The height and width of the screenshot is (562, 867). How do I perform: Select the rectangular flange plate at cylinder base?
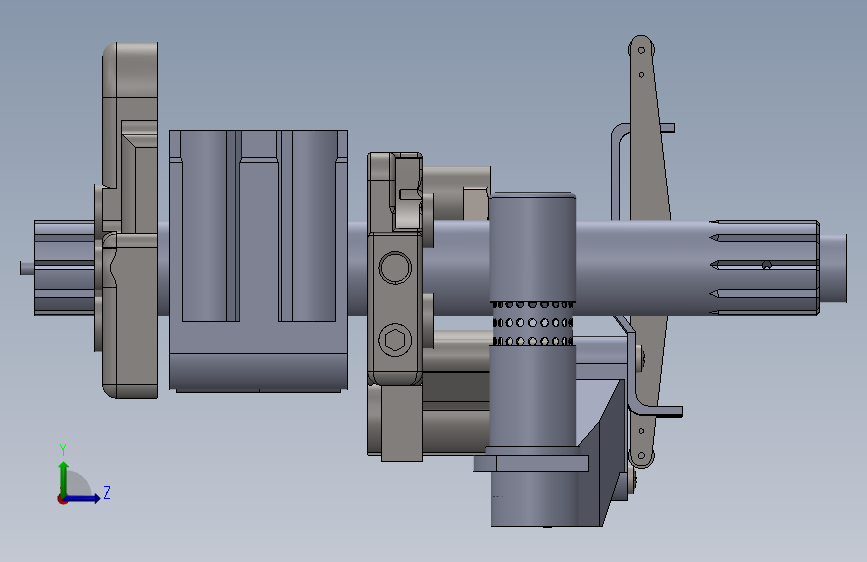(x=531, y=463)
